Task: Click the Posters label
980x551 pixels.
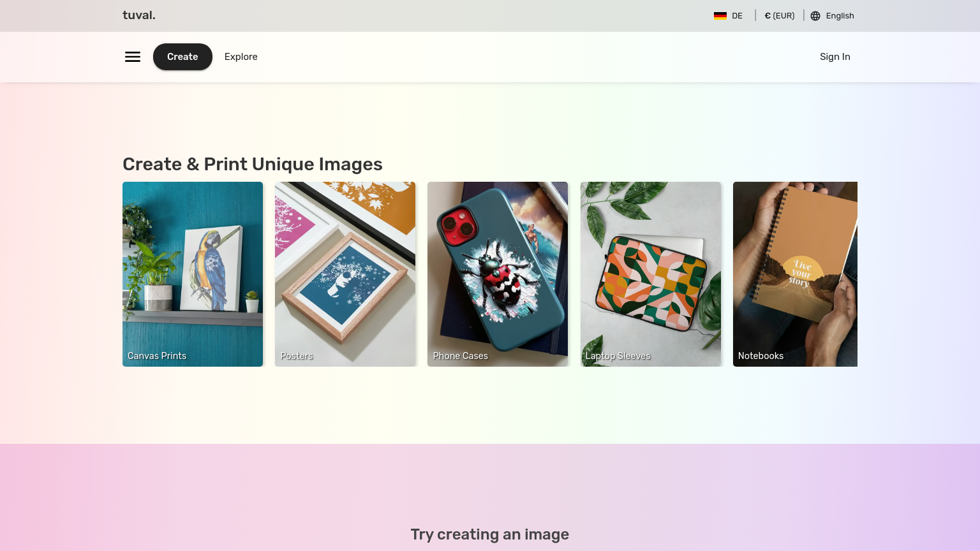Action: [x=297, y=356]
